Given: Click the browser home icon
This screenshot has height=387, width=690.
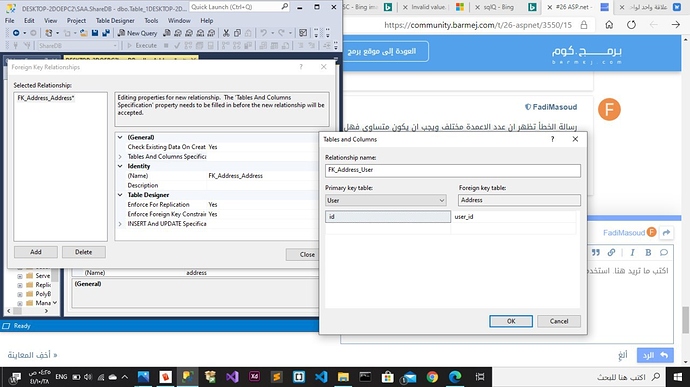Looking at the screenshot, I should 609,25.
